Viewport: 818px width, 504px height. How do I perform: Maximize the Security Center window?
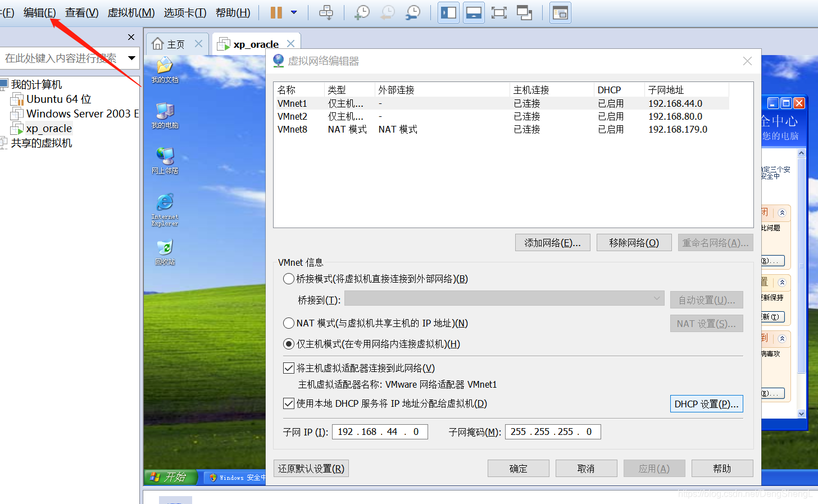point(786,103)
